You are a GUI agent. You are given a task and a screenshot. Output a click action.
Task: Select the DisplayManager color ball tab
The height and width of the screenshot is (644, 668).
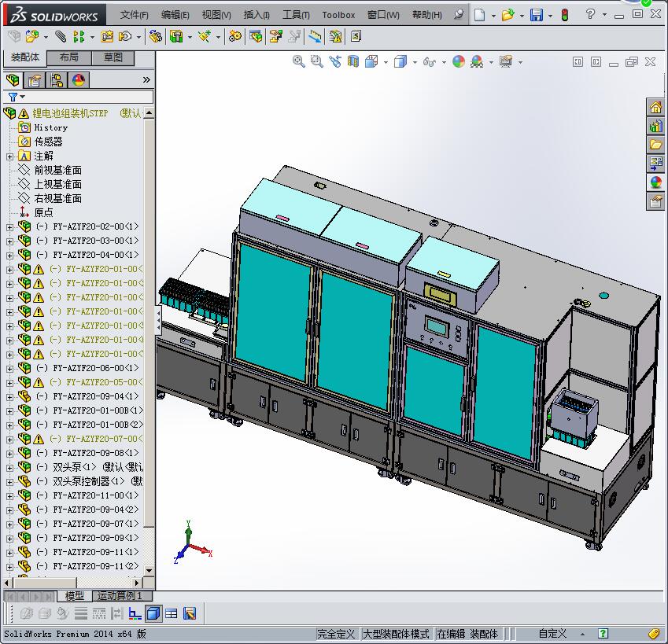coord(78,80)
